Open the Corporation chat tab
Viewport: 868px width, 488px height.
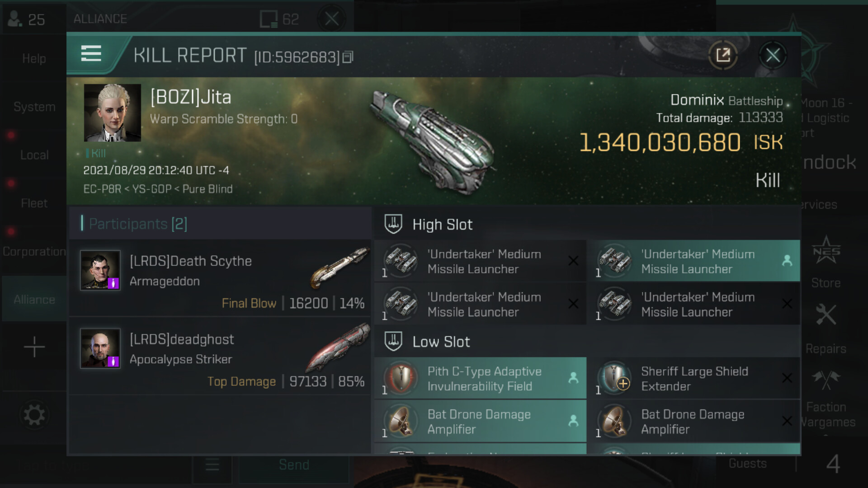click(x=34, y=252)
